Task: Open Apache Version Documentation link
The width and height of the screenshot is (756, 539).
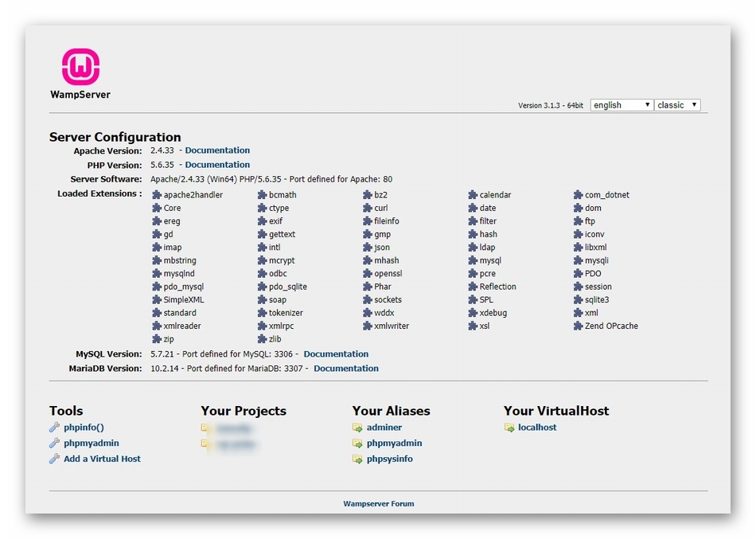Action: point(217,150)
